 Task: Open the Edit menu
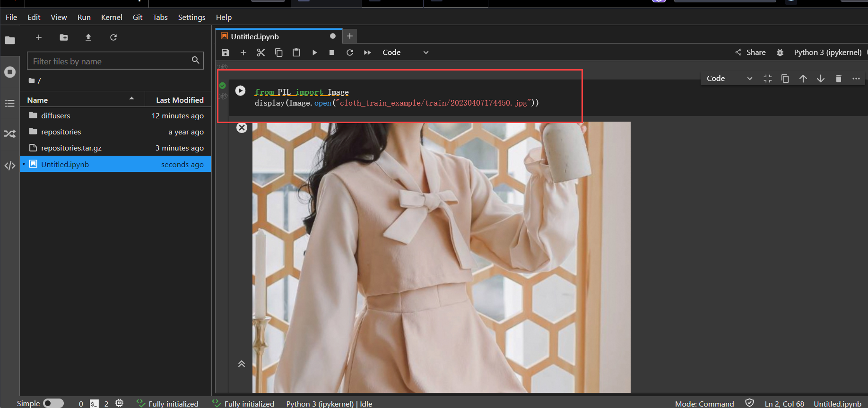34,17
